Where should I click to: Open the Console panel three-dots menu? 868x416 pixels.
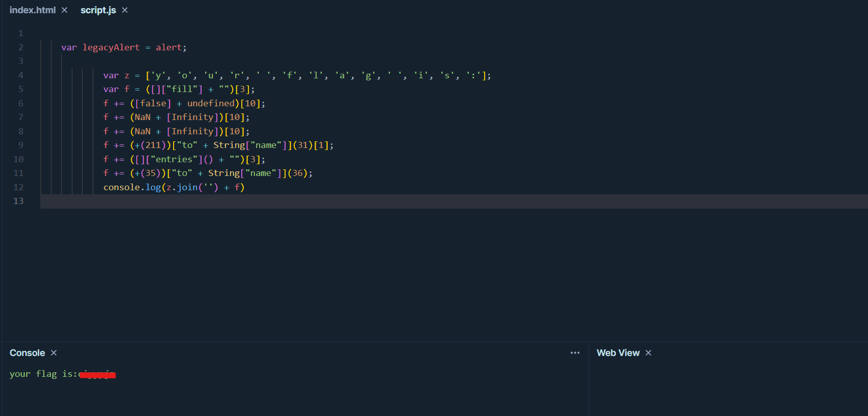point(575,353)
